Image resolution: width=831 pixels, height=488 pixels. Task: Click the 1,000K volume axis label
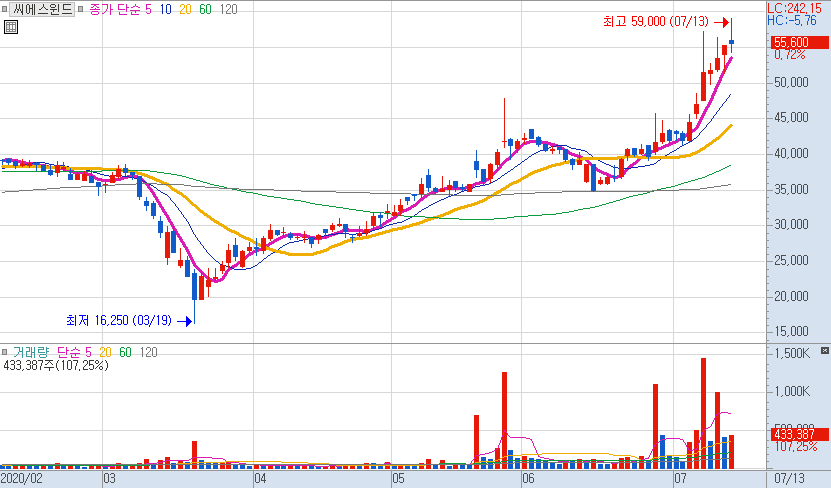pos(792,391)
